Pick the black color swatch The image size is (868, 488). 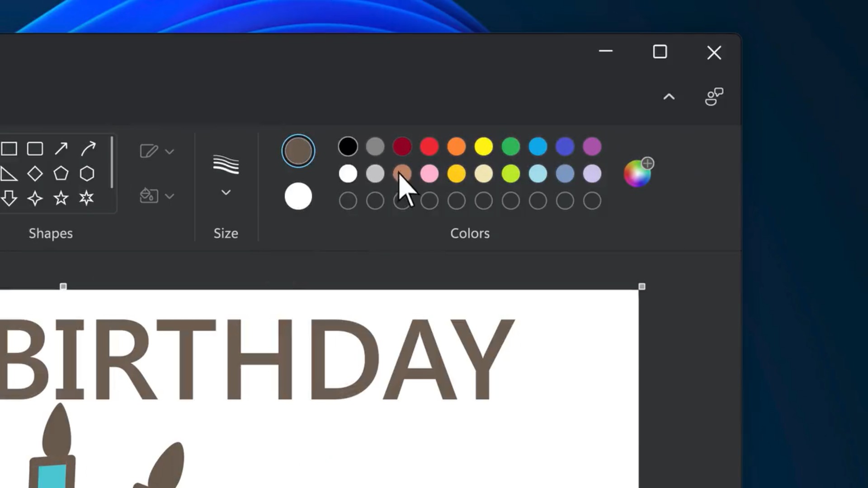(348, 146)
